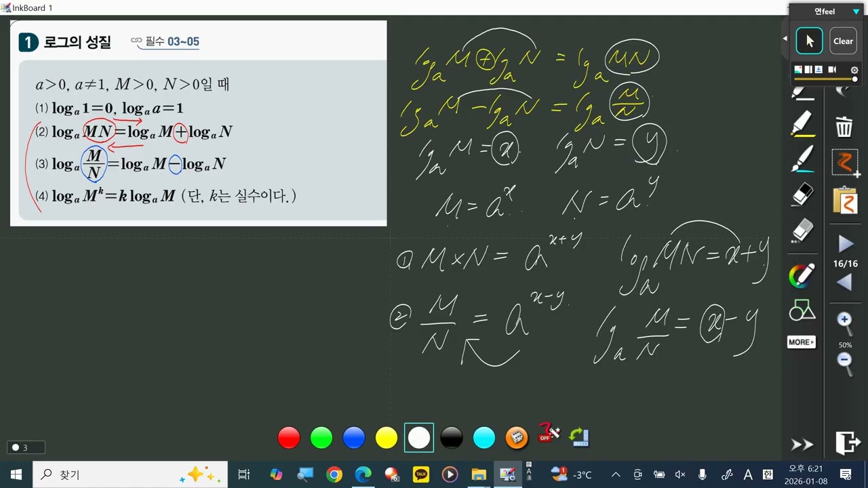The height and width of the screenshot is (488, 868).
Task: Choose the red pen color
Action: (289, 438)
